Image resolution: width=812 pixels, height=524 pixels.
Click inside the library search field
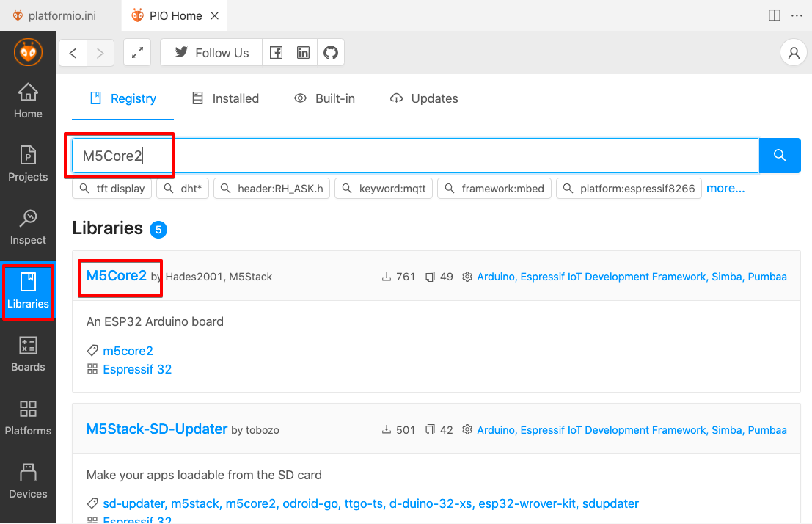pyautogui.click(x=440, y=156)
